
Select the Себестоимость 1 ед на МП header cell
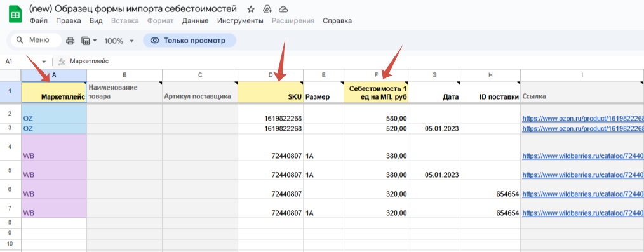[x=376, y=91]
